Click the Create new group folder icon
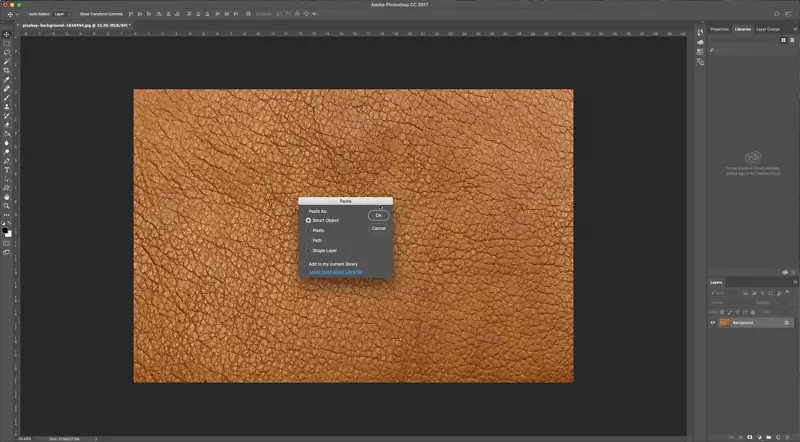The height and width of the screenshot is (442, 800). coord(769,437)
